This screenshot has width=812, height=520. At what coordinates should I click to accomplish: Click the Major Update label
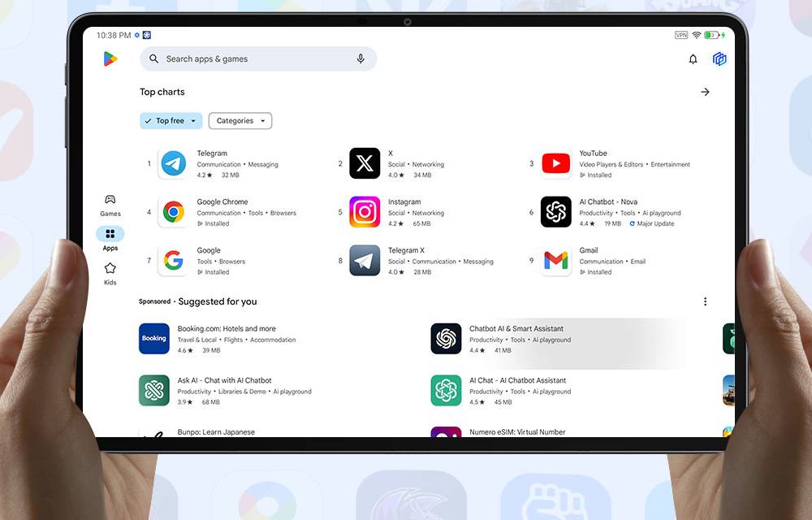655,223
